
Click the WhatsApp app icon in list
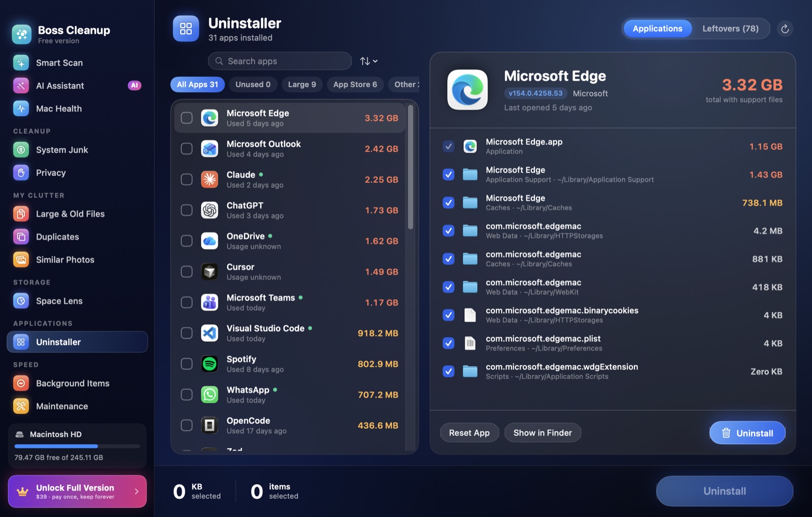pos(210,395)
